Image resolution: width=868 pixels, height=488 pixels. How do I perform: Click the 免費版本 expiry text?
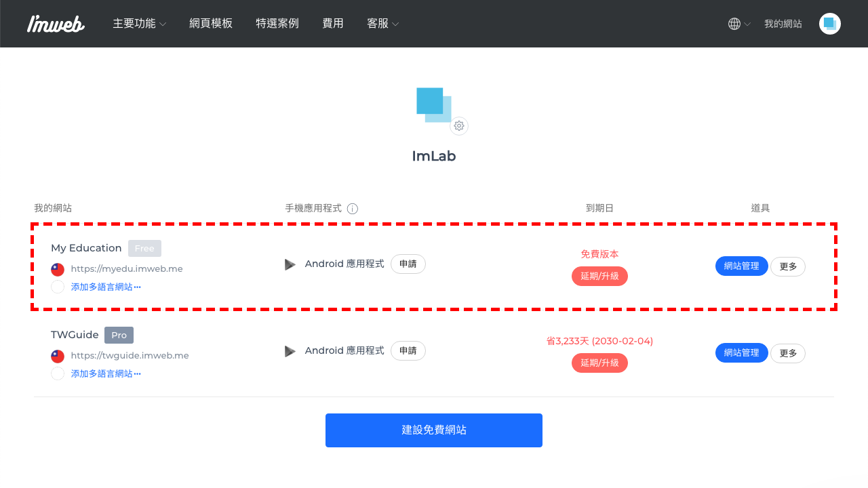599,254
